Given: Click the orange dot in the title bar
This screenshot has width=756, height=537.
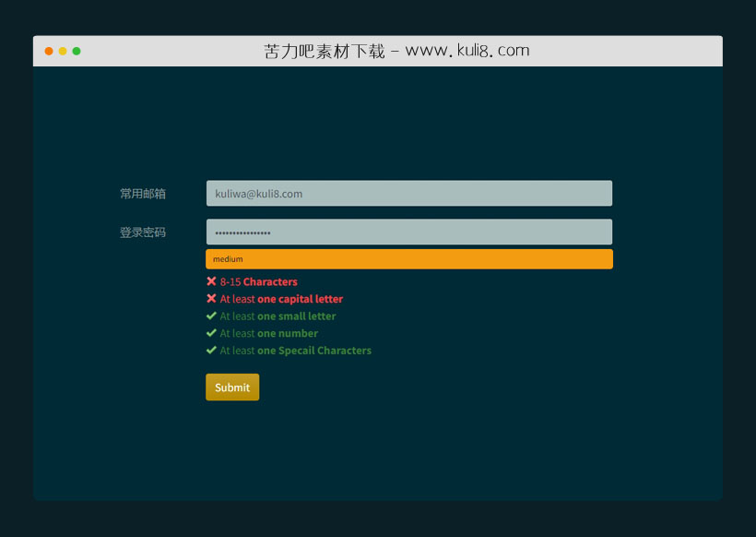Looking at the screenshot, I should [49, 51].
